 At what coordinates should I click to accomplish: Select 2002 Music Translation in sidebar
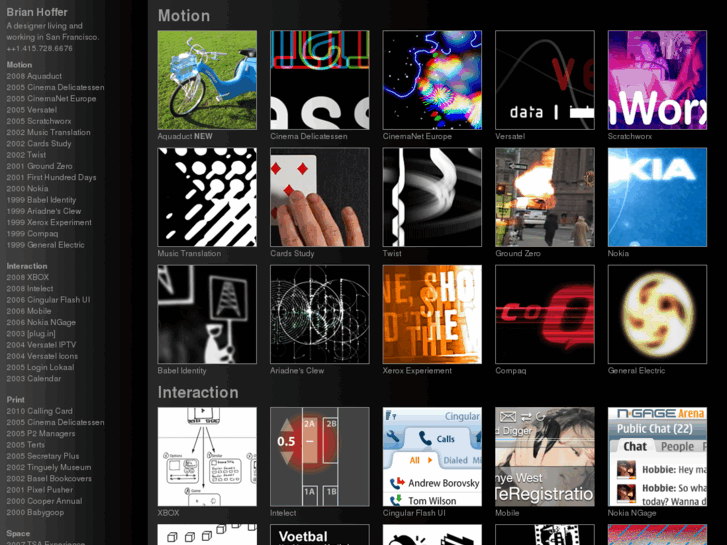coord(48,132)
